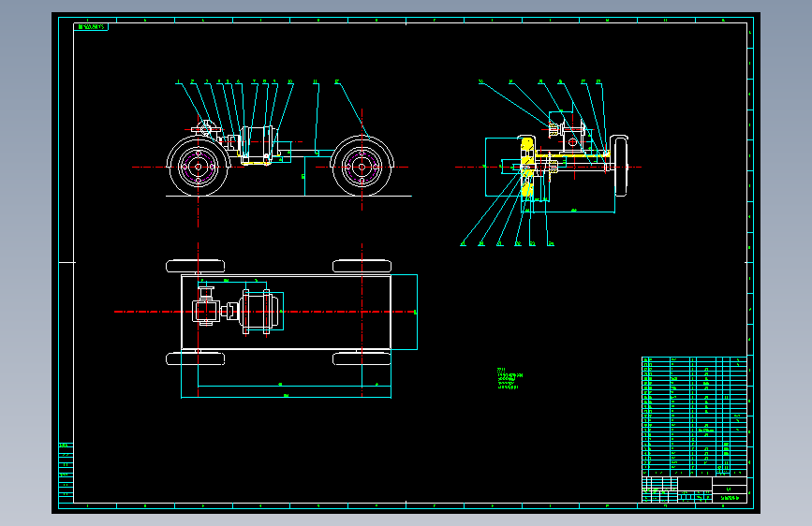Click the parts list table
This screenshot has height=526, width=812.
[694, 416]
